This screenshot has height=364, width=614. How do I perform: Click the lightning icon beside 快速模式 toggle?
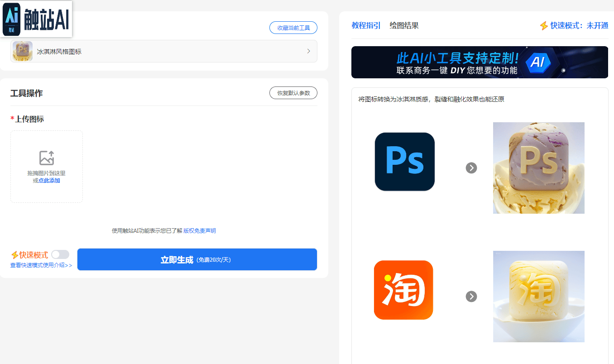coord(14,255)
